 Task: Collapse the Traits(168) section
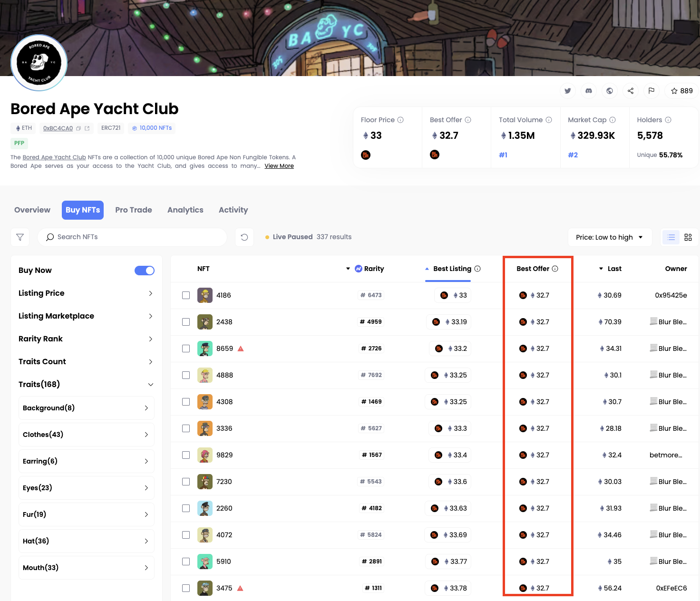(x=87, y=385)
